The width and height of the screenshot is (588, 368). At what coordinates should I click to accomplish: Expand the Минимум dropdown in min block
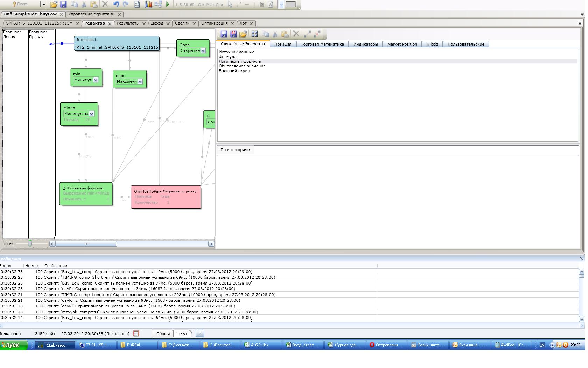96,80
